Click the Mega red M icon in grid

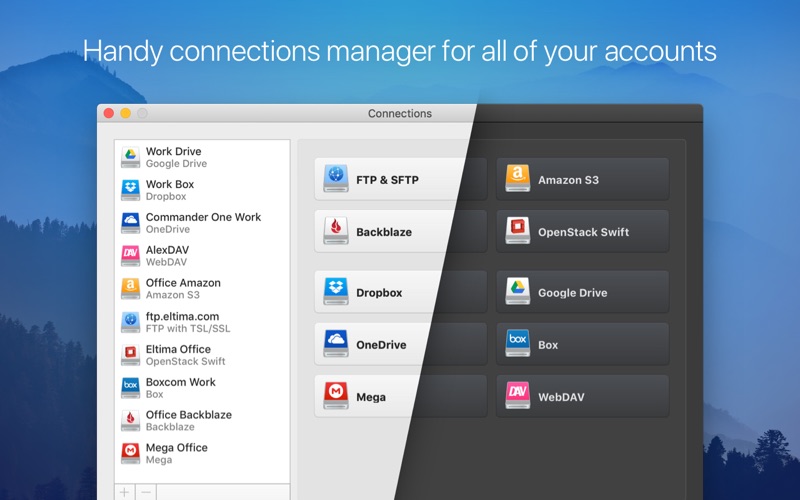[336, 396]
